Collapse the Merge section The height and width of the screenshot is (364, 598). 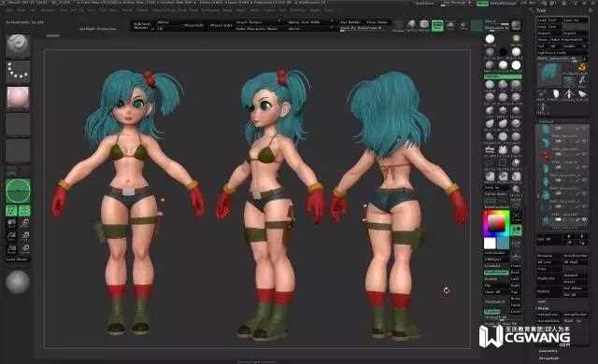[543, 308]
